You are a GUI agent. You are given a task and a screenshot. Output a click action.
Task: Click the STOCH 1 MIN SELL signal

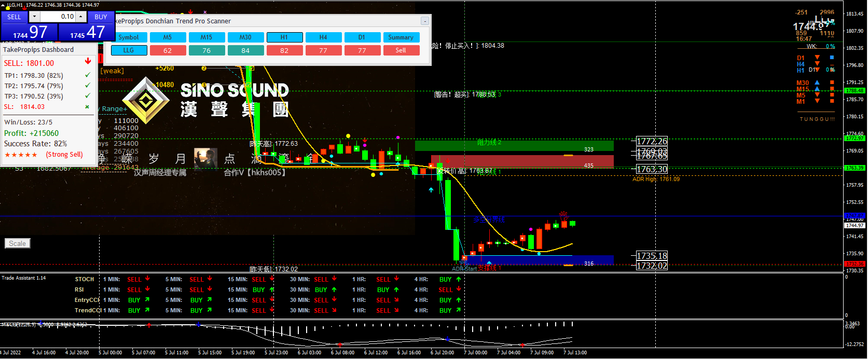tap(138, 279)
